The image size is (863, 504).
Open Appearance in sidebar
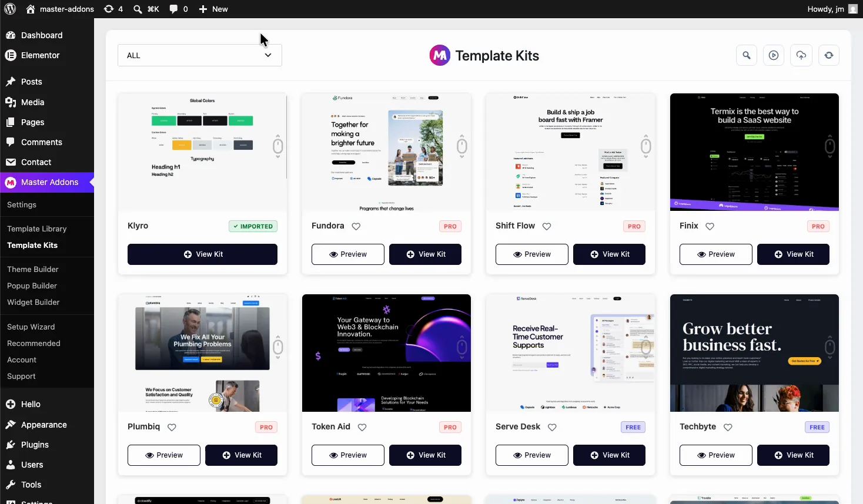click(x=47, y=425)
